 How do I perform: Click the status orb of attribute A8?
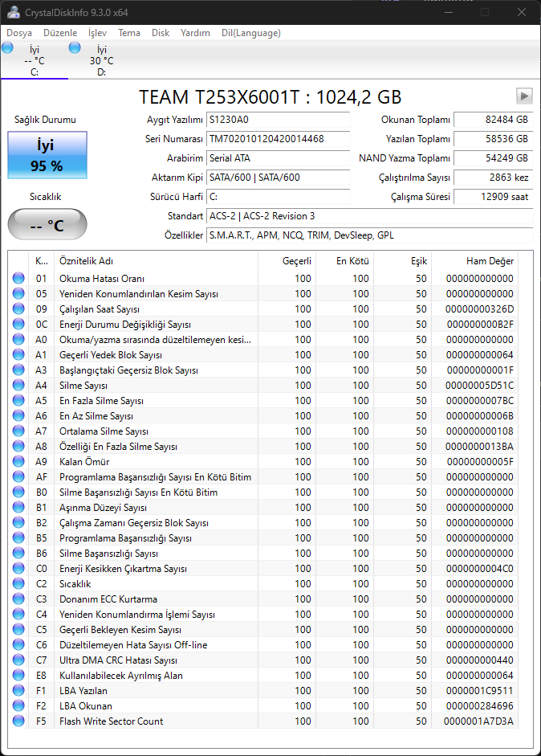(18, 446)
